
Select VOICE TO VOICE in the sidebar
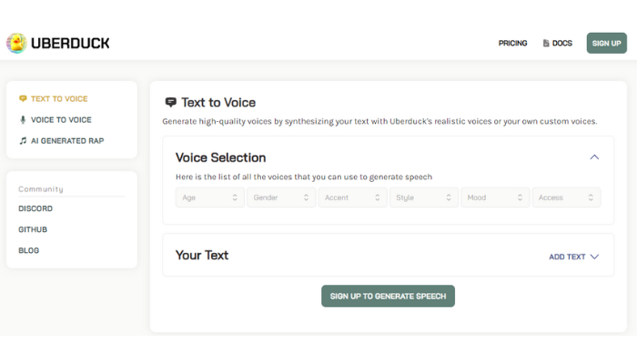(61, 120)
